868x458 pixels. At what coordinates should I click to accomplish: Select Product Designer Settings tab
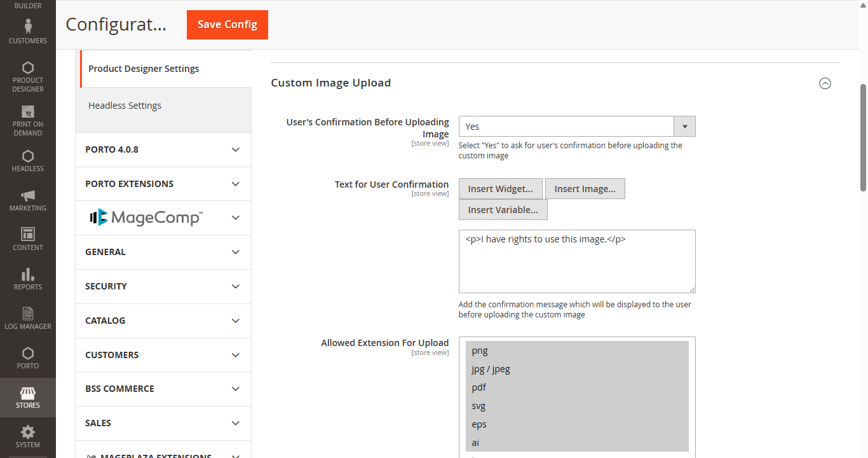point(144,69)
